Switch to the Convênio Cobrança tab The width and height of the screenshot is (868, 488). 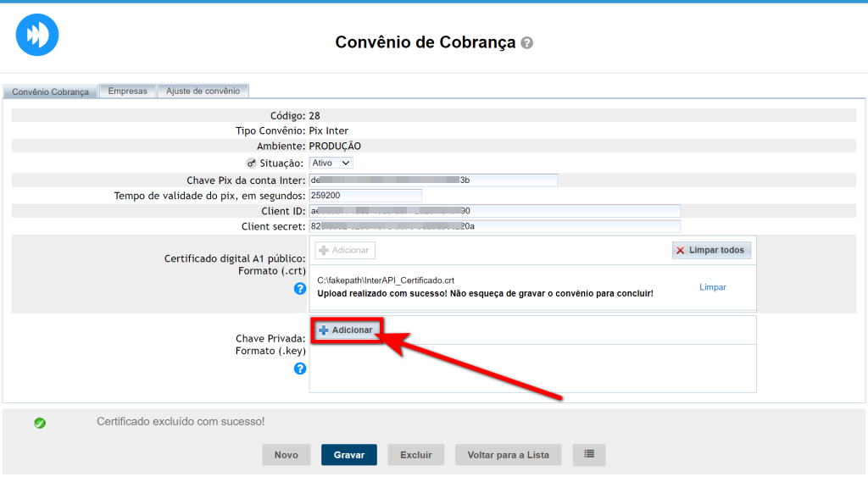pos(50,91)
